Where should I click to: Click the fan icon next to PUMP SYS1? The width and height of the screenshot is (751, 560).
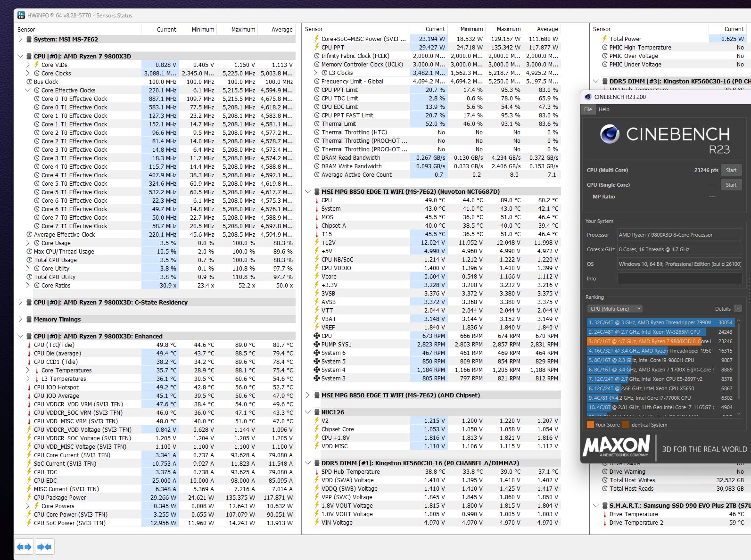coord(317,344)
